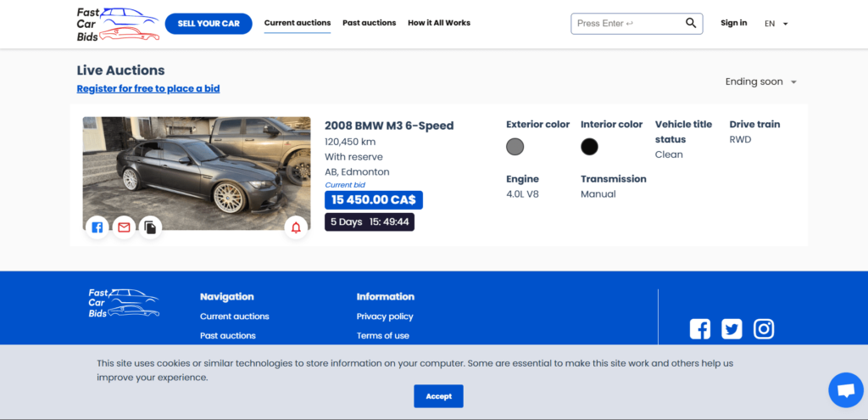Click the Clean title status value
This screenshot has width=868, height=420.
(x=669, y=154)
